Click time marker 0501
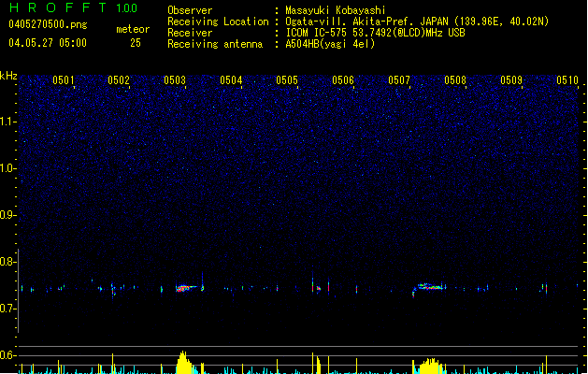 click(x=64, y=80)
